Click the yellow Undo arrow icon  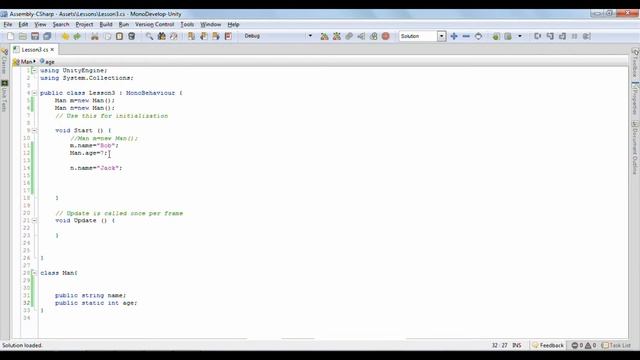[x=65, y=36]
